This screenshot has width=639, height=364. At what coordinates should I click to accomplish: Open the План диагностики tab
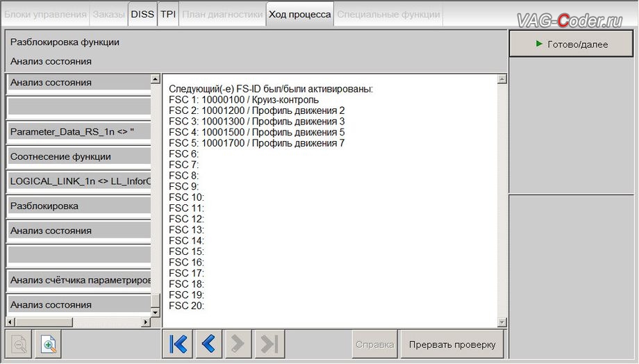[x=222, y=15]
